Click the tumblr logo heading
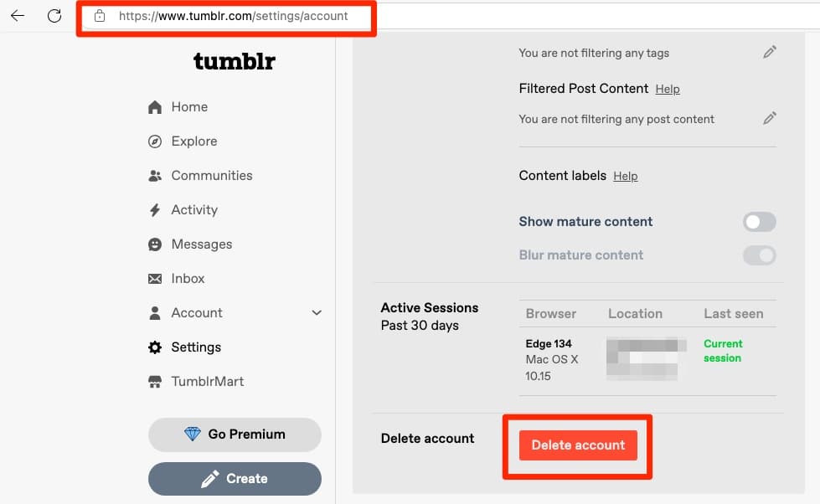Viewport: 820px width, 504px height. pyautogui.click(x=235, y=60)
